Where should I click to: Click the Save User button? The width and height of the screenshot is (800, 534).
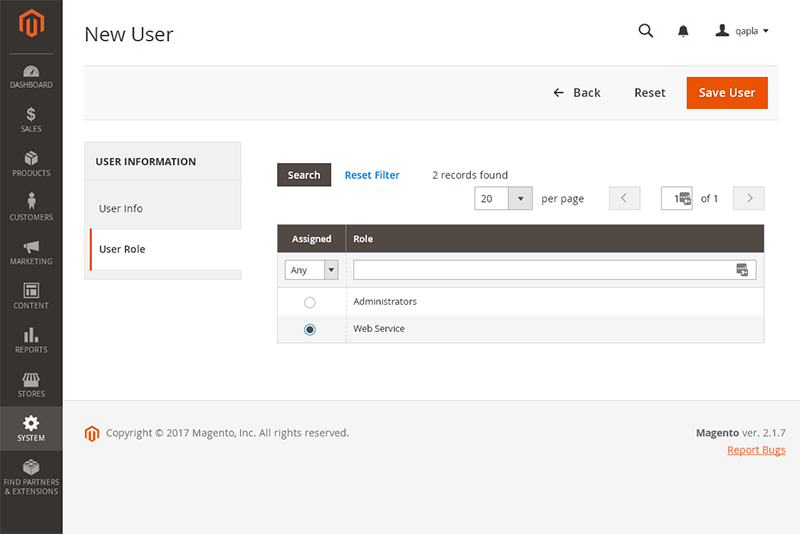[x=727, y=93]
